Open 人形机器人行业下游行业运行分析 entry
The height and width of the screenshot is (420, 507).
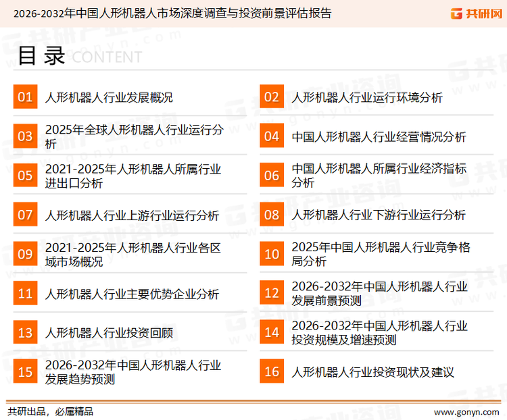[379, 215]
